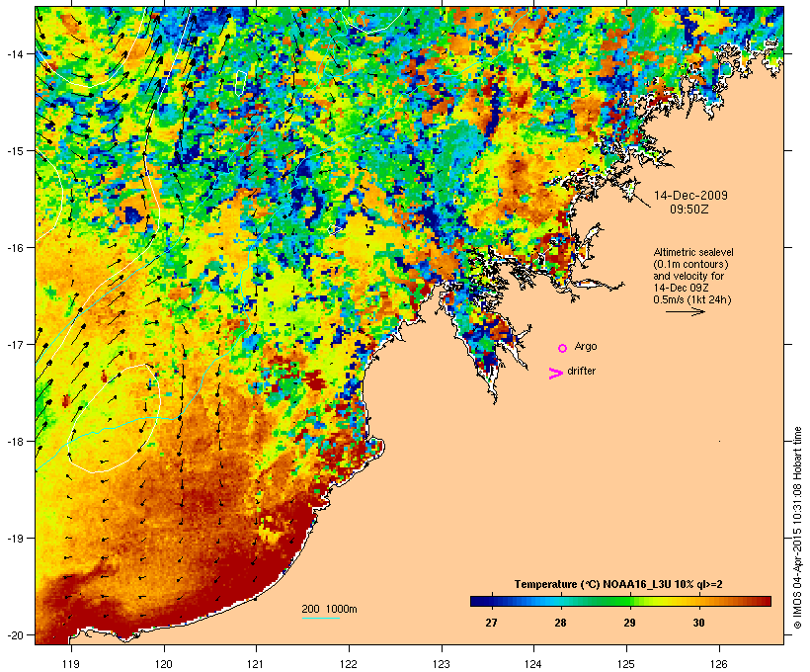
Task: Click the '09:50Z' time label
Action: (x=689, y=210)
